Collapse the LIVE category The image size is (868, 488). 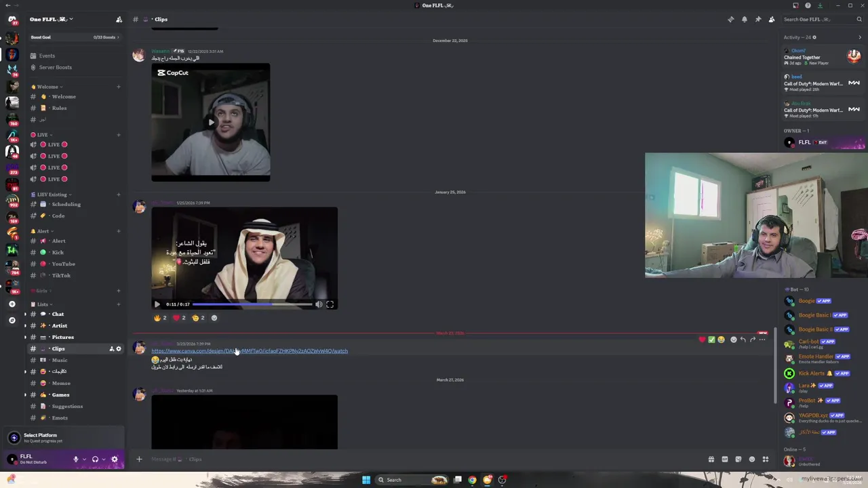point(42,135)
